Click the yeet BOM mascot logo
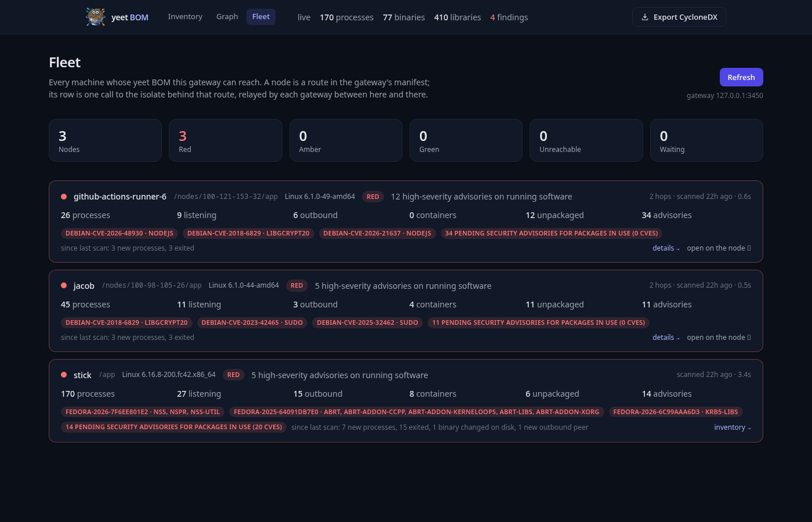The width and height of the screenshot is (812, 522). pyautogui.click(x=96, y=17)
